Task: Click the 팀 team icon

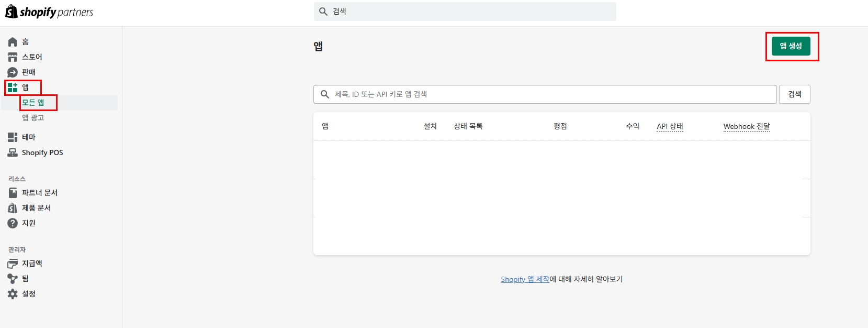Action: click(13, 279)
